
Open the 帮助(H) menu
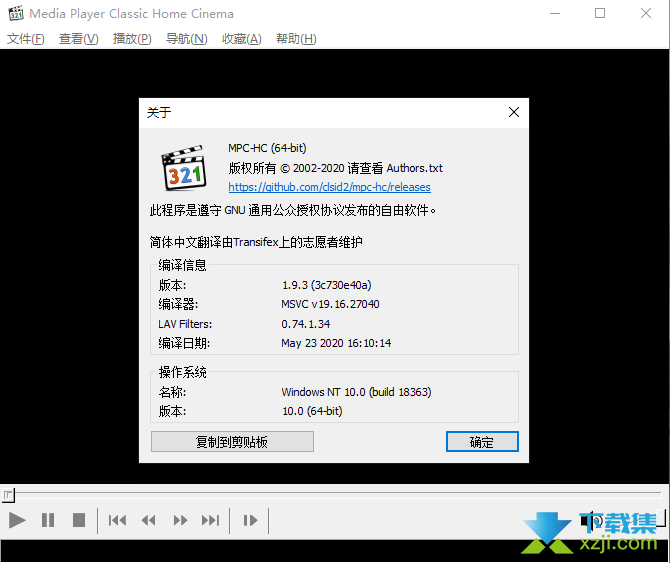pyautogui.click(x=296, y=39)
